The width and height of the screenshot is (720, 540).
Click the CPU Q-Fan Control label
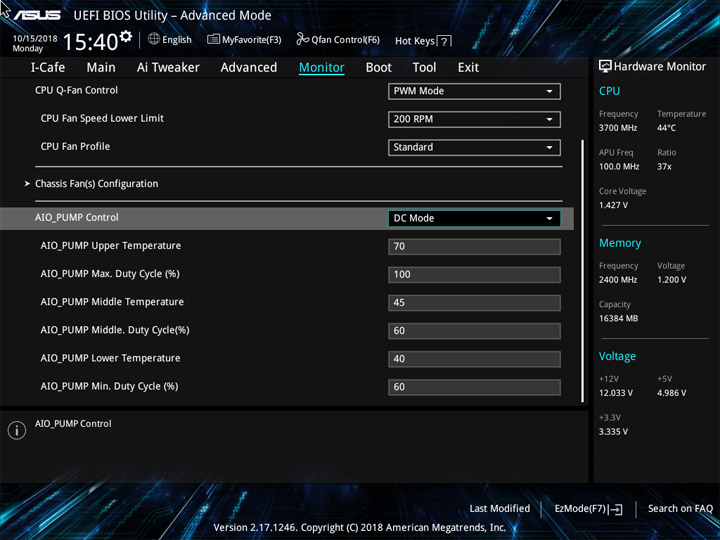point(76,90)
